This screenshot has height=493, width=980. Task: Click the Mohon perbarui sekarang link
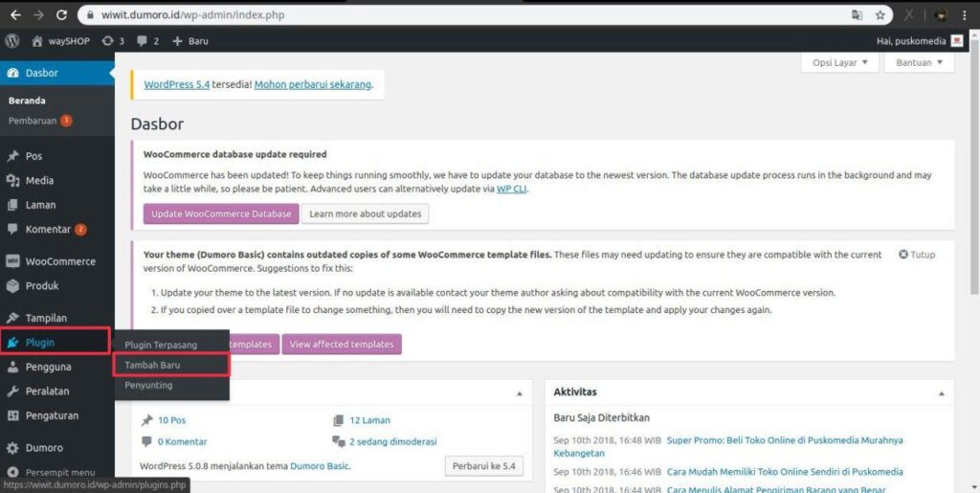[x=313, y=84]
